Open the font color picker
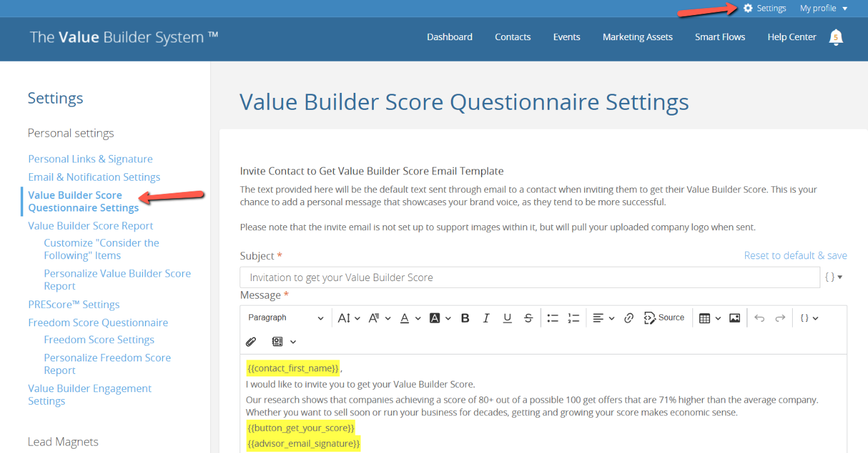Image resolution: width=868 pixels, height=453 pixels. point(410,318)
